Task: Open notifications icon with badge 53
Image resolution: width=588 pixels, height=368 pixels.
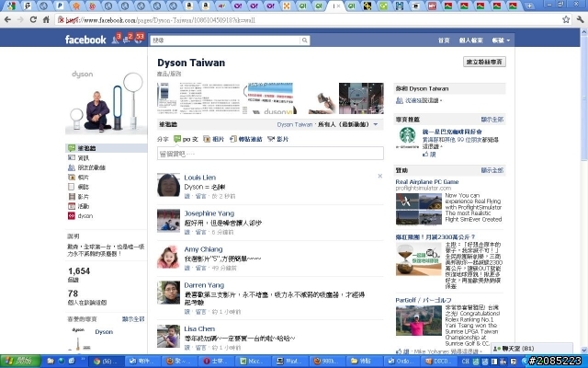Action: click(x=139, y=39)
